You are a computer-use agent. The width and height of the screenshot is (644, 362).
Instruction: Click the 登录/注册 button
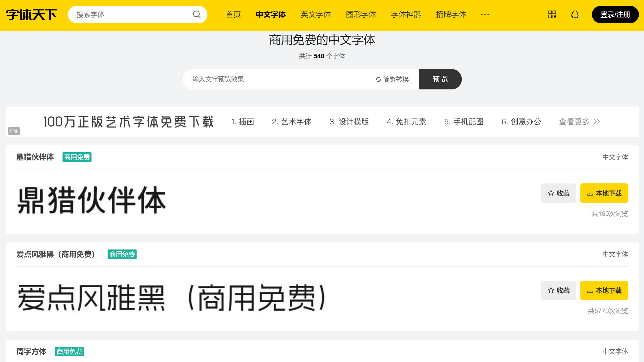tap(615, 15)
